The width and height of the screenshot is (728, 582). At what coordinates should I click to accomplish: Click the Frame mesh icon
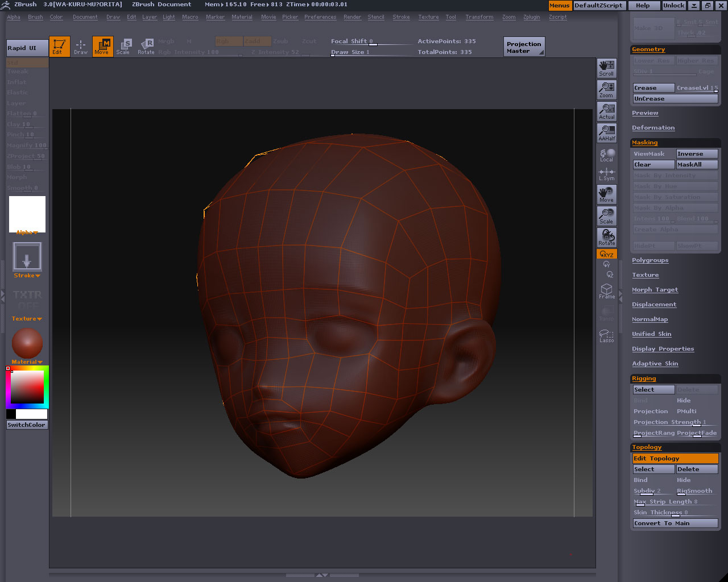pos(606,291)
